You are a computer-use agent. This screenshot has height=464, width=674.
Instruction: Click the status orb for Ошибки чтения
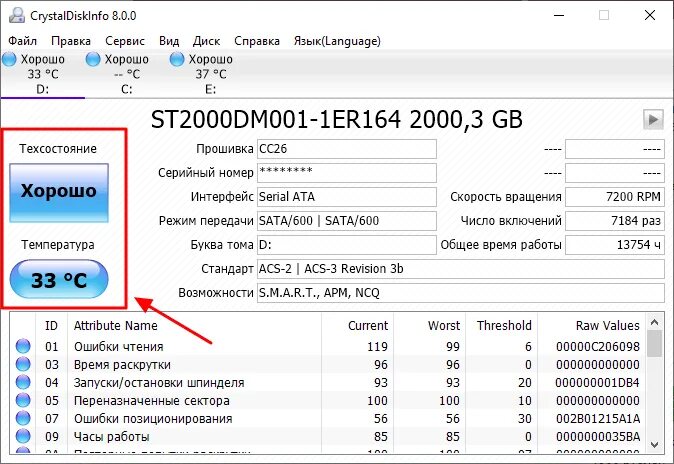23,346
